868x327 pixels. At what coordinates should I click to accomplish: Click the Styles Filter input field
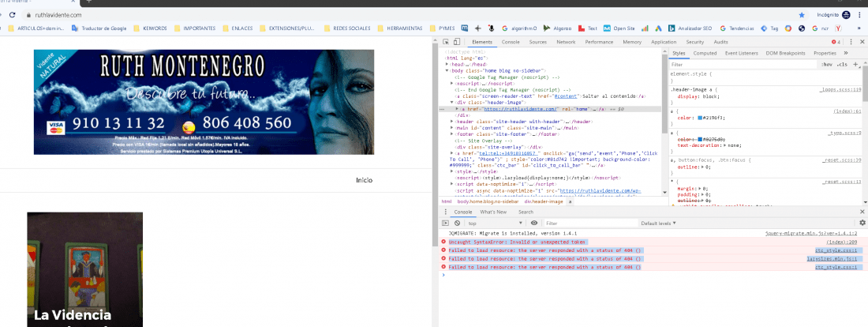744,65
